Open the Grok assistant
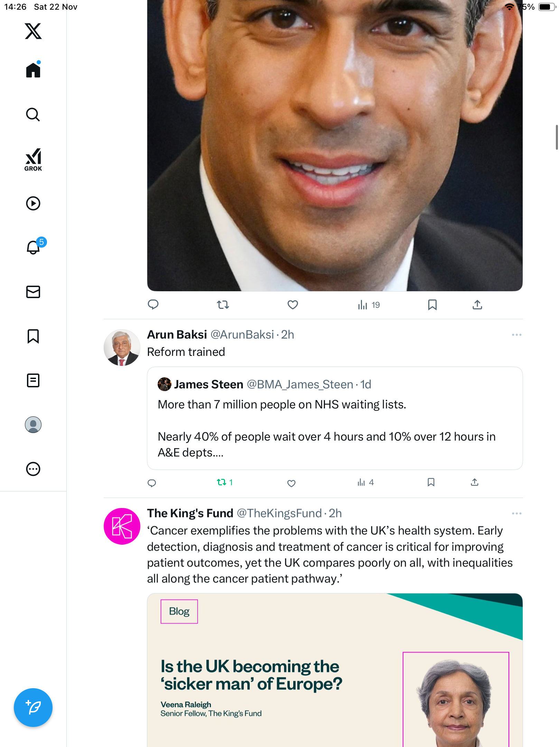Image resolution: width=560 pixels, height=747 pixels. tap(33, 160)
